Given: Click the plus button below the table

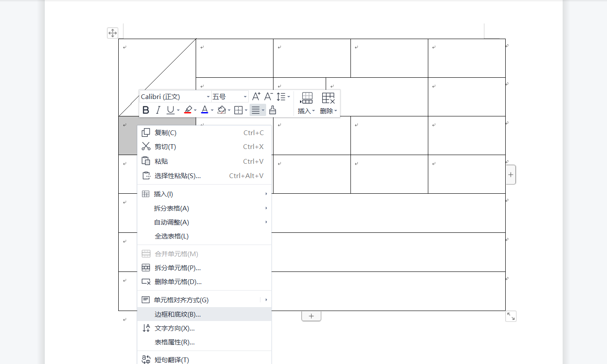Looking at the screenshot, I should click(x=311, y=316).
